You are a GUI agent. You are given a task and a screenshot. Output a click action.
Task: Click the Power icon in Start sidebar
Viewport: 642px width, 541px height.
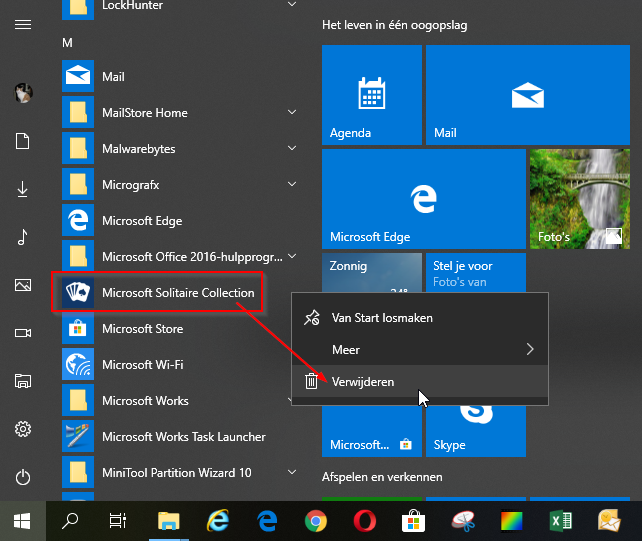coord(22,477)
